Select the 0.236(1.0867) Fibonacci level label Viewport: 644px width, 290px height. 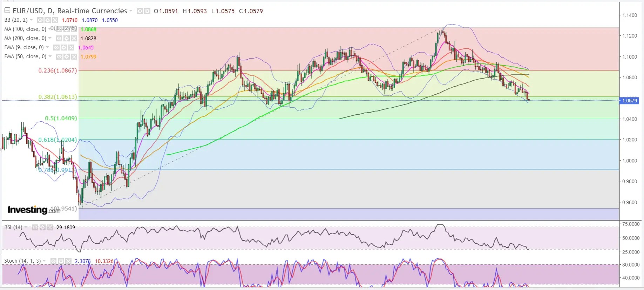tap(57, 70)
